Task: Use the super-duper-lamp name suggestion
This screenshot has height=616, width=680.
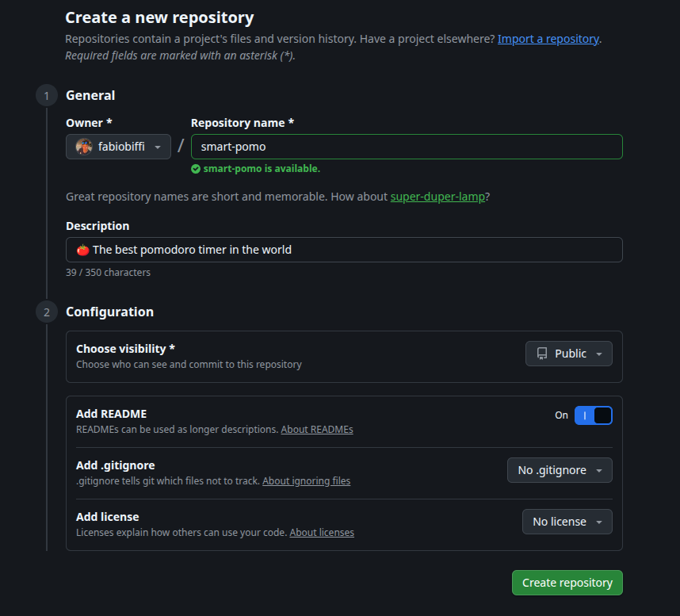Action: (437, 197)
